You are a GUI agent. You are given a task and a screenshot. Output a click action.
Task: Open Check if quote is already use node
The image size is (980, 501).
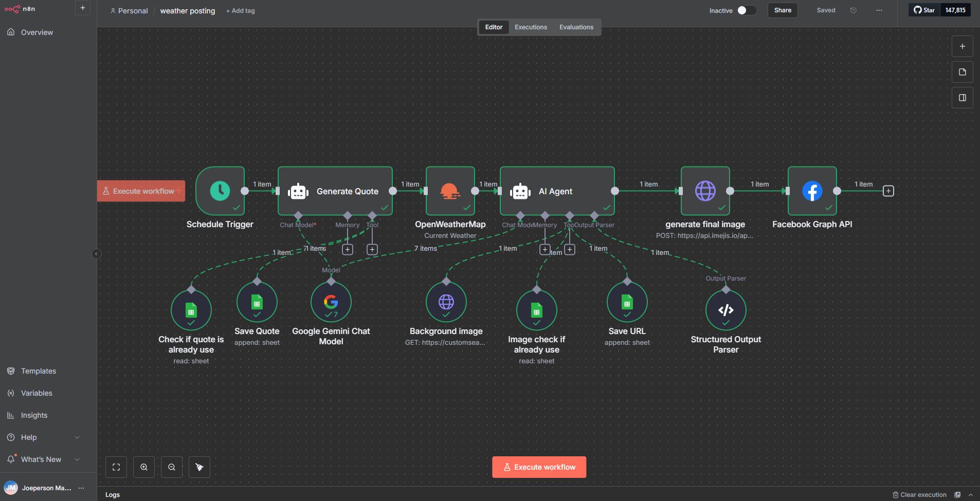191,310
